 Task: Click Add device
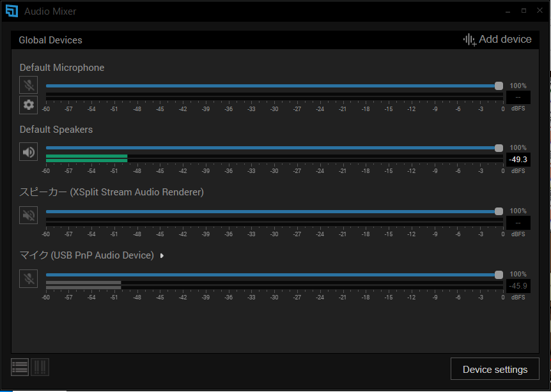pos(497,40)
